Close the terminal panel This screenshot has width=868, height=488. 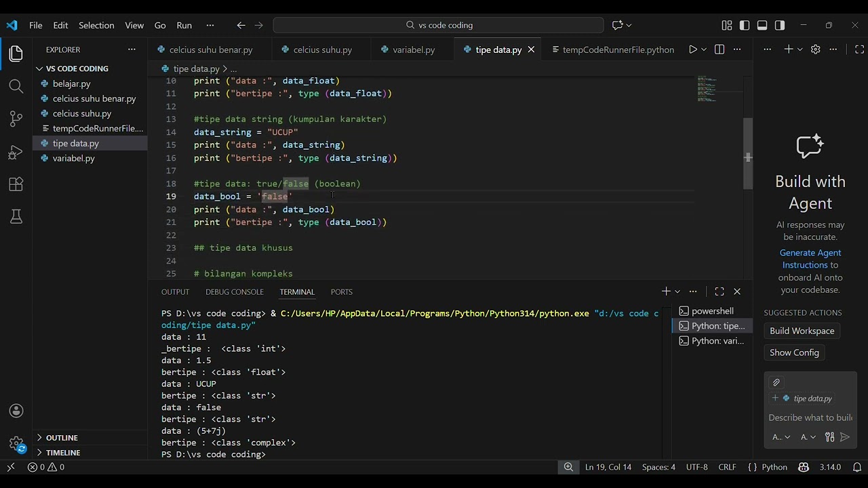coord(737,291)
